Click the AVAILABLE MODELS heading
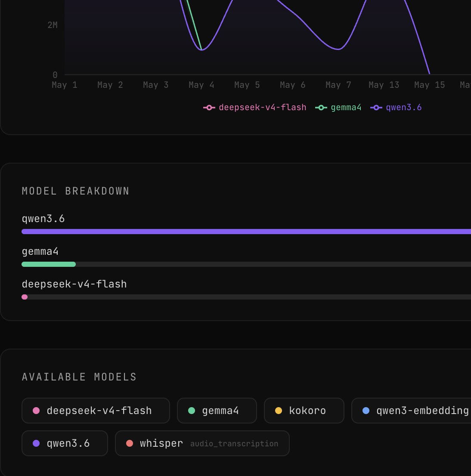The image size is (471, 476). coord(79,377)
